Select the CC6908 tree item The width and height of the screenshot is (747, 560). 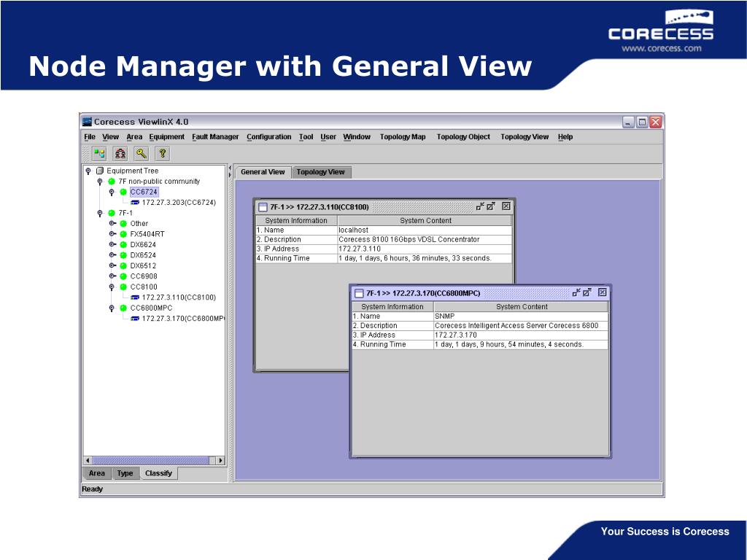click(144, 276)
